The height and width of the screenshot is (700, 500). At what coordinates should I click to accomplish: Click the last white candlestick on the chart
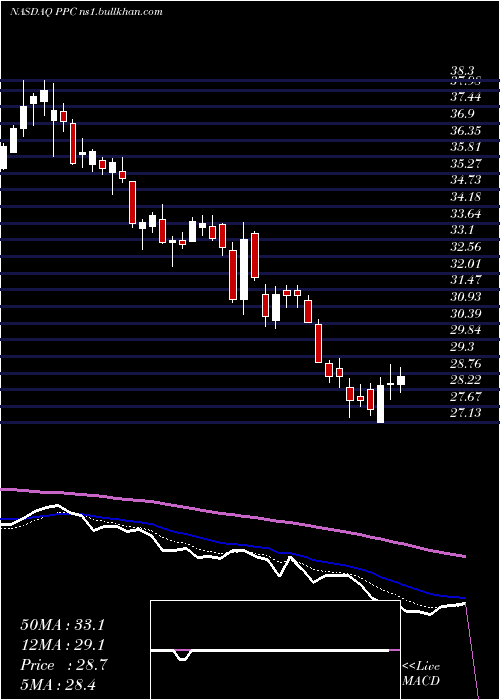401,380
